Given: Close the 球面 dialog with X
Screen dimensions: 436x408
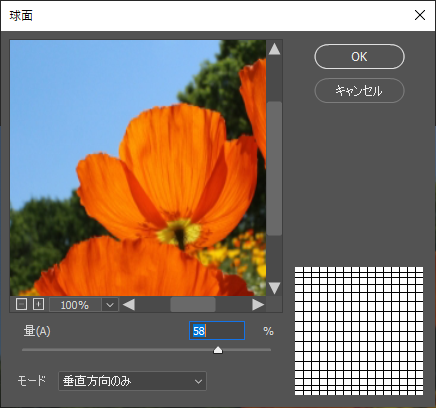Looking at the screenshot, I should tap(420, 15).
